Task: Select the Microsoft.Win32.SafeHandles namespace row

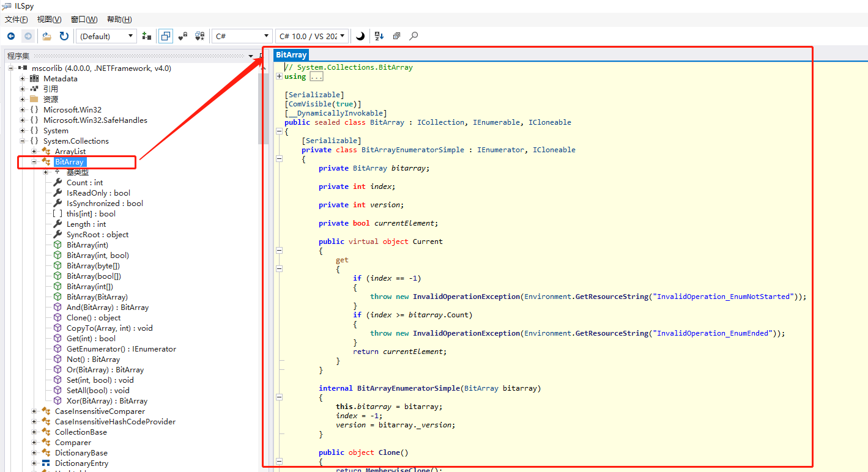Action: (x=95, y=120)
